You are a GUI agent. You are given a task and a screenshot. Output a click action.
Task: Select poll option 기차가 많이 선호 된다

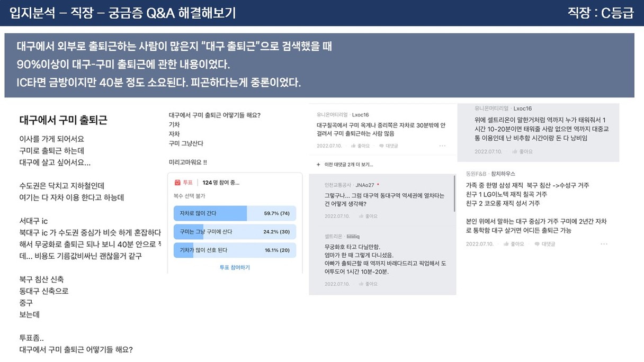[x=235, y=250]
